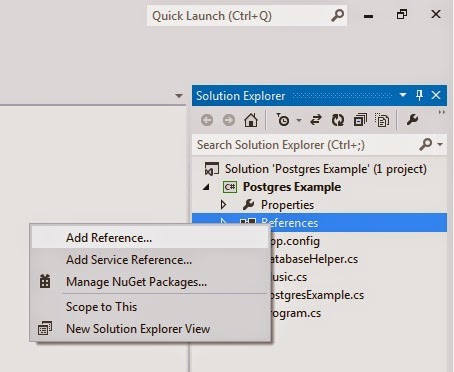Click the Back arrow in Solution Explorer toolbar
The image size is (454, 372).
[x=207, y=120]
